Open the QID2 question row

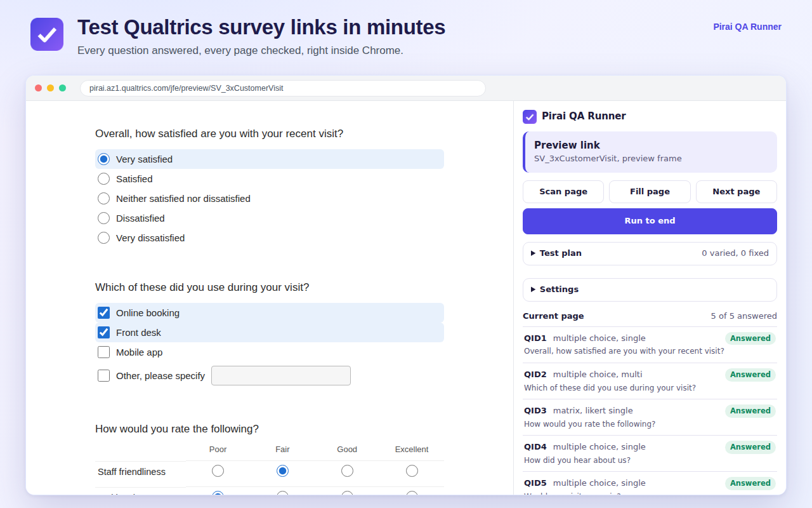pos(650,381)
